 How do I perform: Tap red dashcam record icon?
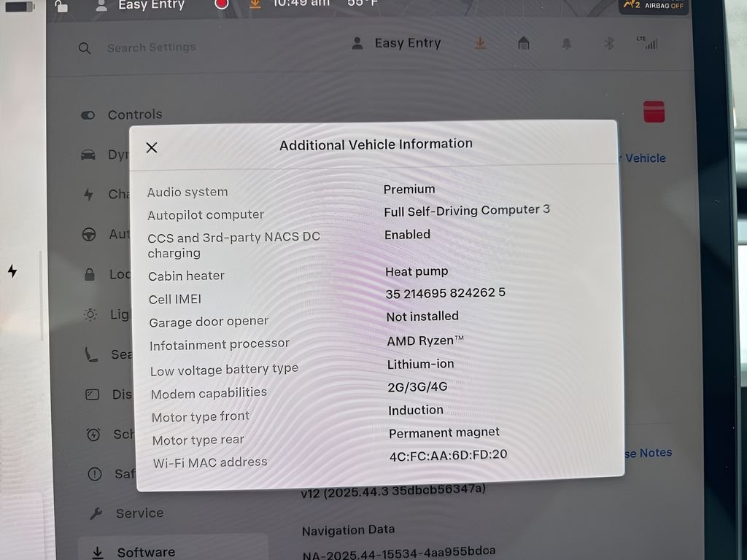coord(222,4)
